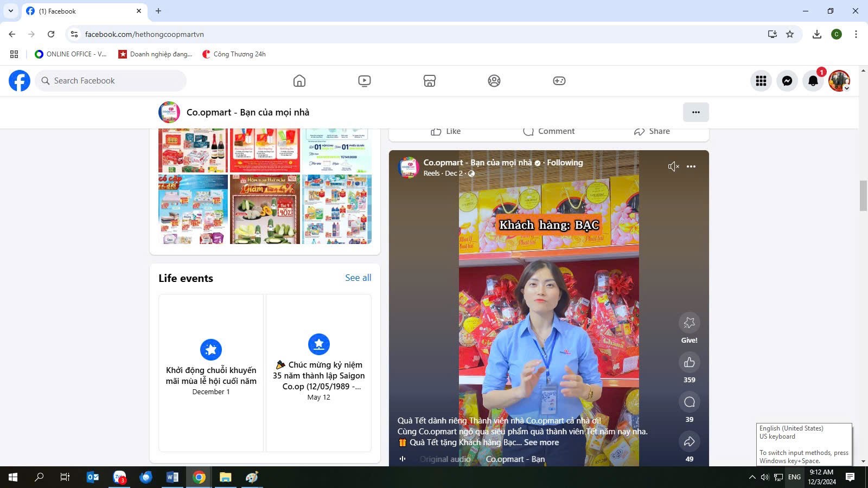Show hidden system tray icons chevron
Screen dimensions: 868x488
coord(752,477)
